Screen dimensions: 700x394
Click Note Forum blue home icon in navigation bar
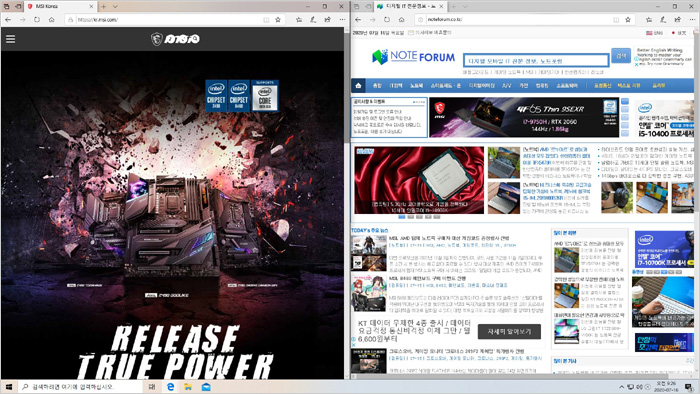(358, 85)
